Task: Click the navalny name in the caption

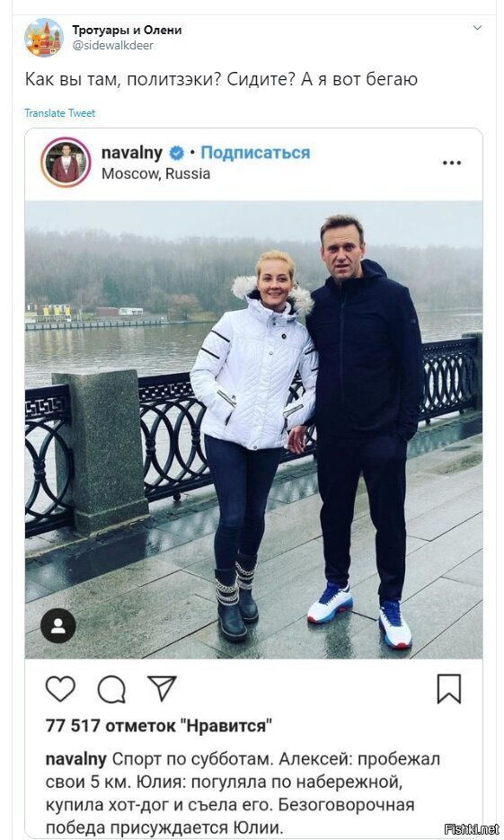Action: click(76, 759)
